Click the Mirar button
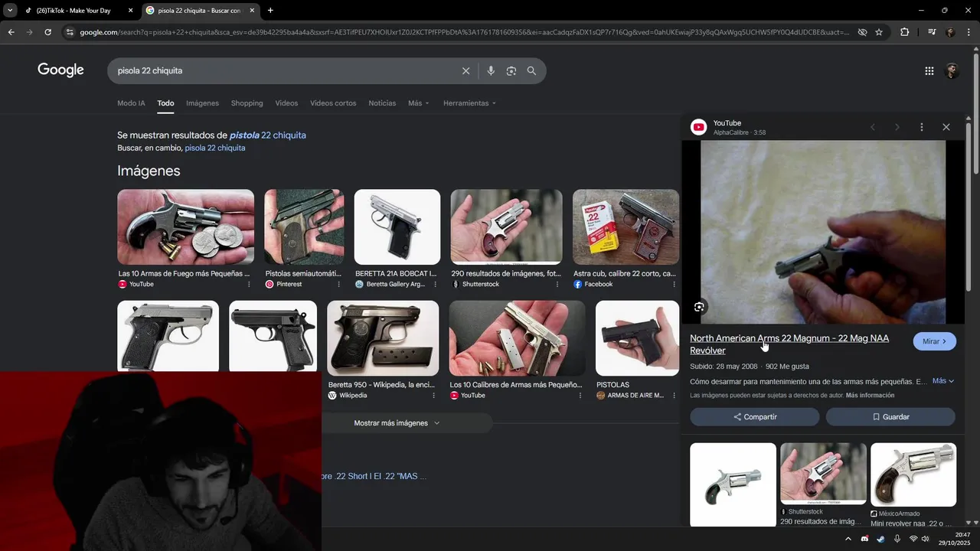980x551 pixels. 935,341
